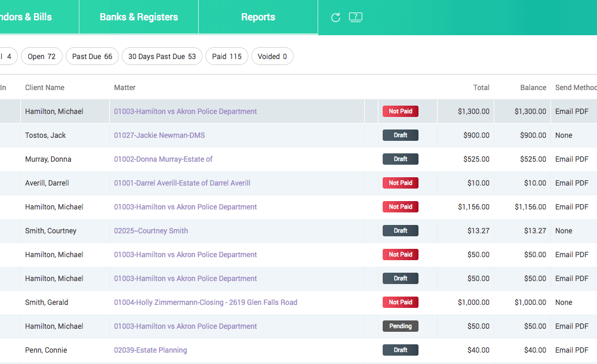Image resolution: width=597 pixels, height=364 pixels.
Task: Open matter 02025--Courtney Smith
Action: pos(151,231)
